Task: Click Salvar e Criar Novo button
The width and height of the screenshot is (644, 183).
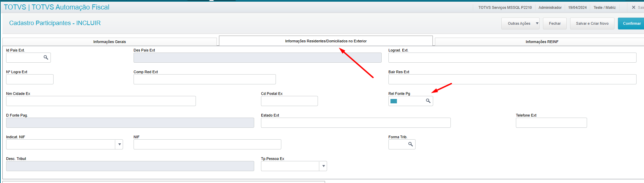Action: [x=592, y=23]
